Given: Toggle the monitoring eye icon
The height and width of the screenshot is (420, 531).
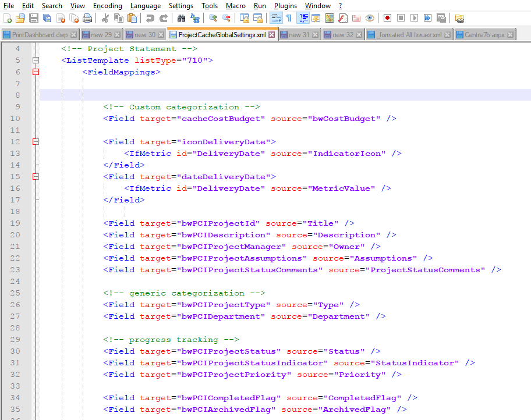Looking at the screenshot, I should [x=370, y=18].
